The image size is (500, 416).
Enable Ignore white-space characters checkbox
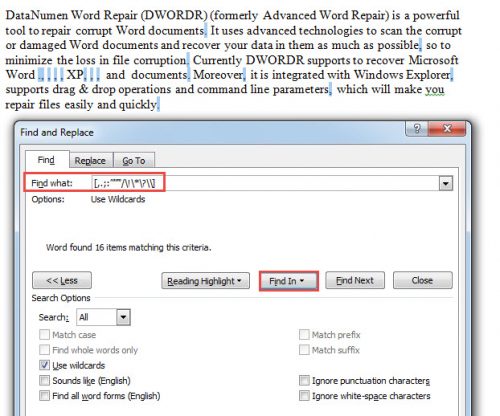[304, 396]
